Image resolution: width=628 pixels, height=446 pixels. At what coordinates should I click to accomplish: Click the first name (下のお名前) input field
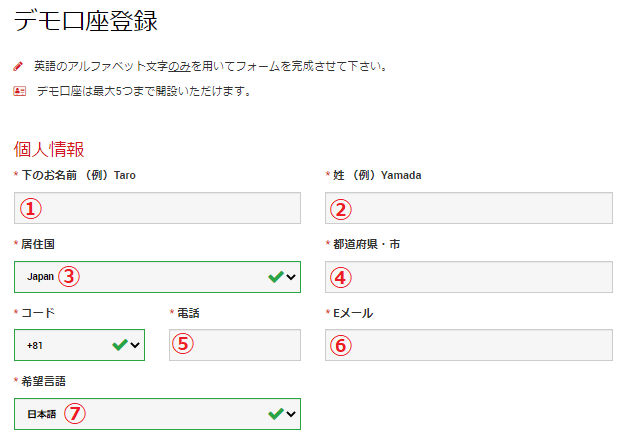157,208
